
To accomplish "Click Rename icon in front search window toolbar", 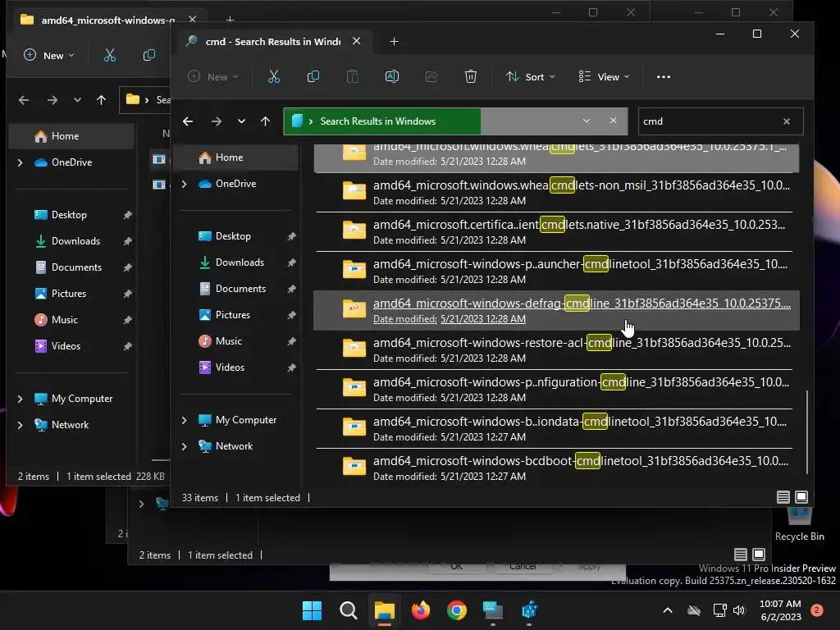I will 392,76.
